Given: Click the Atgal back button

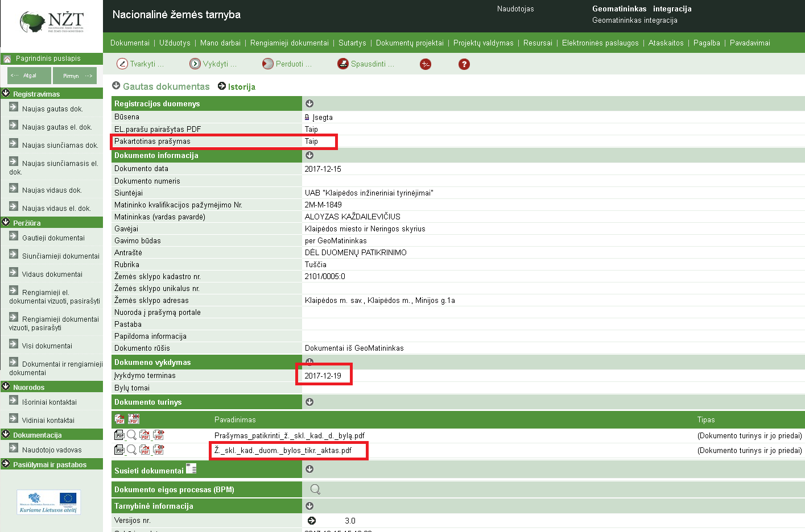Looking at the screenshot, I should (29, 76).
